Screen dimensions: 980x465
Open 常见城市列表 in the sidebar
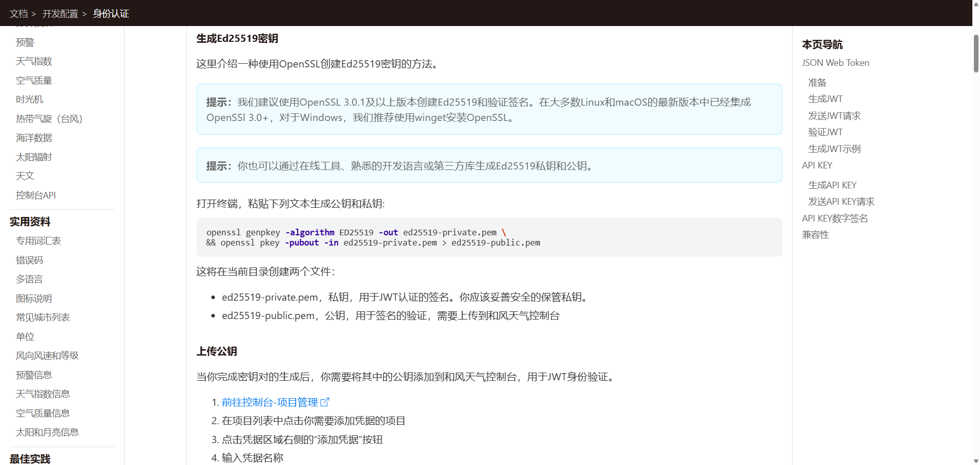point(43,317)
